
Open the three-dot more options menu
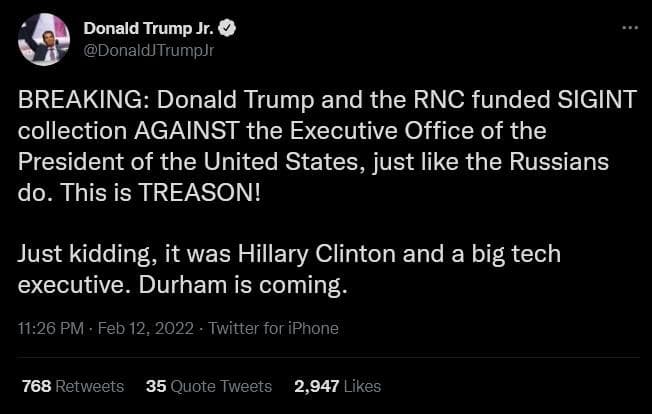coord(629,27)
